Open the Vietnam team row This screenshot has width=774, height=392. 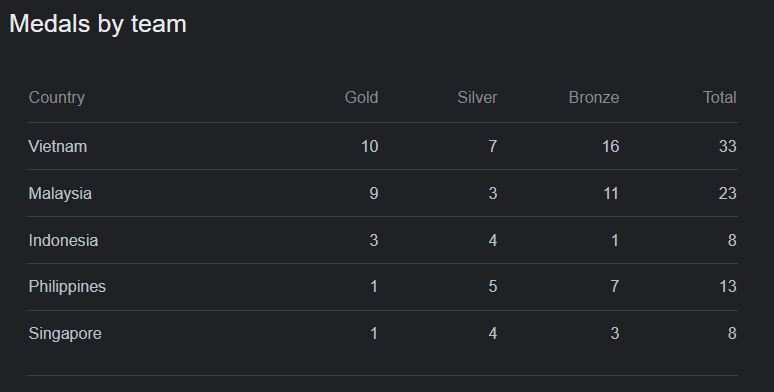click(x=383, y=146)
